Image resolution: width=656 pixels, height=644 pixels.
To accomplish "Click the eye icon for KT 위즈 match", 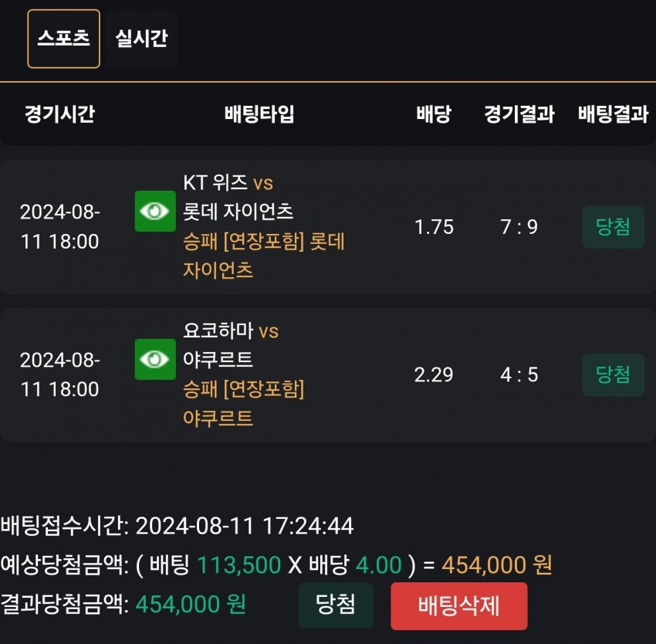I will (x=155, y=212).
